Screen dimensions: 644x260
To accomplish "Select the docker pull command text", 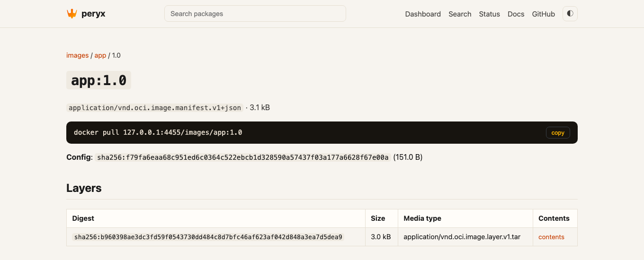I will click(158, 132).
